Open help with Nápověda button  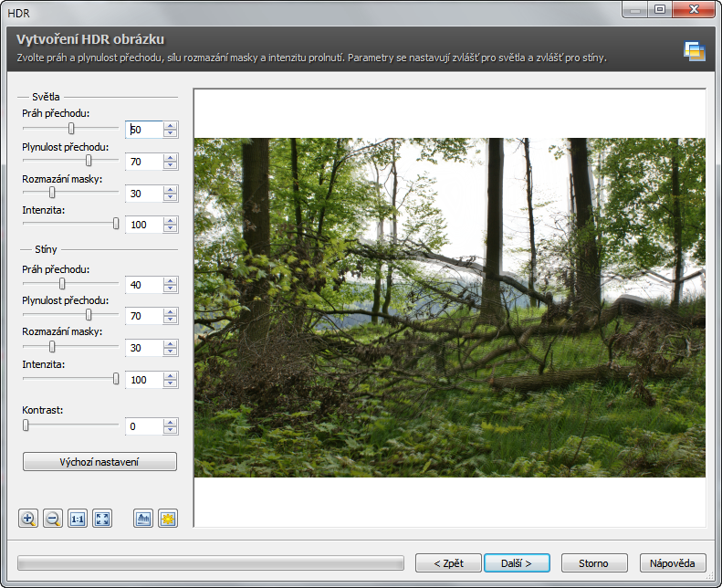click(x=674, y=562)
